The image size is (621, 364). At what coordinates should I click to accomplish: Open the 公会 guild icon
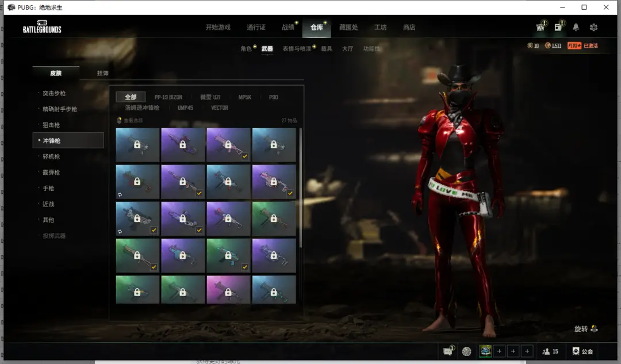pyautogui.click(x=576, y=351)
